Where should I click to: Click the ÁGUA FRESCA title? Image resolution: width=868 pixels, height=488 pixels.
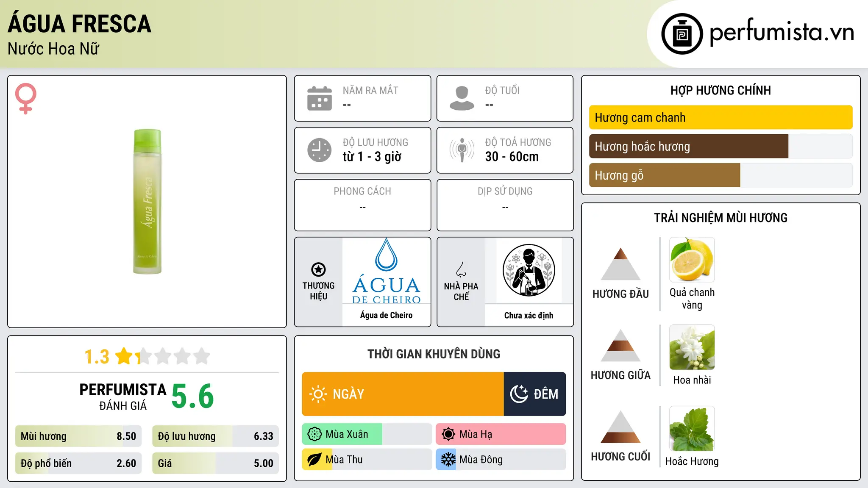[79, 24]
